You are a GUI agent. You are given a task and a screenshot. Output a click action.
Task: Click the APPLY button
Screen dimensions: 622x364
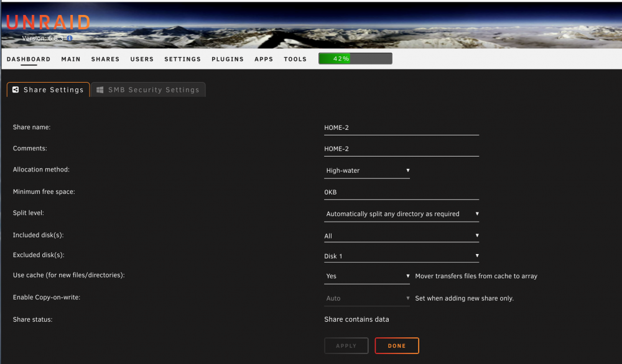[x=346, y=346]
